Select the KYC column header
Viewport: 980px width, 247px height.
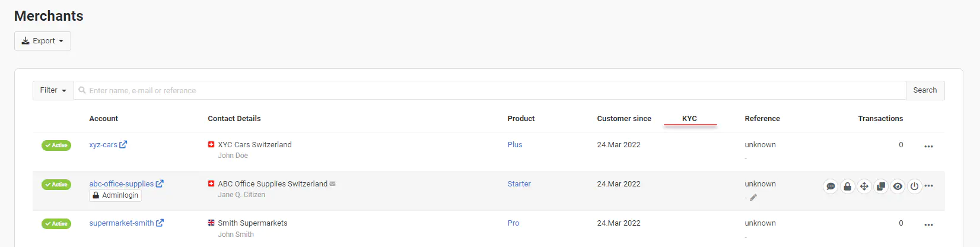click(689, 119)
